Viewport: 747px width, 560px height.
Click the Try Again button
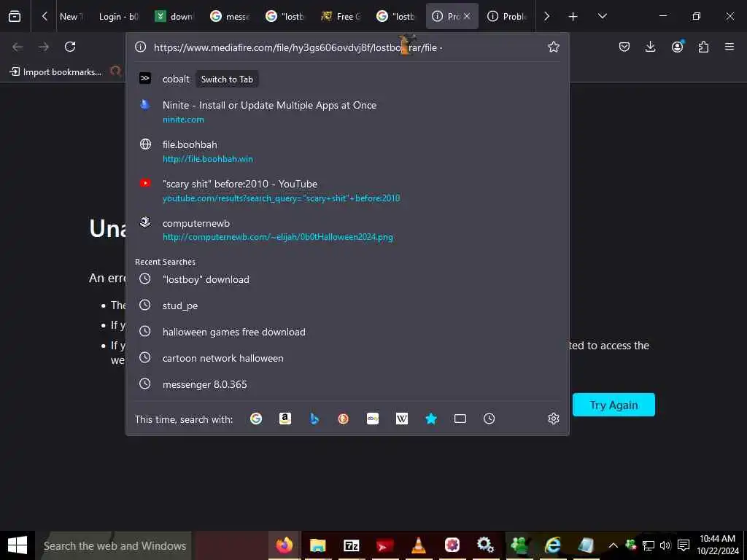[614, 405]
